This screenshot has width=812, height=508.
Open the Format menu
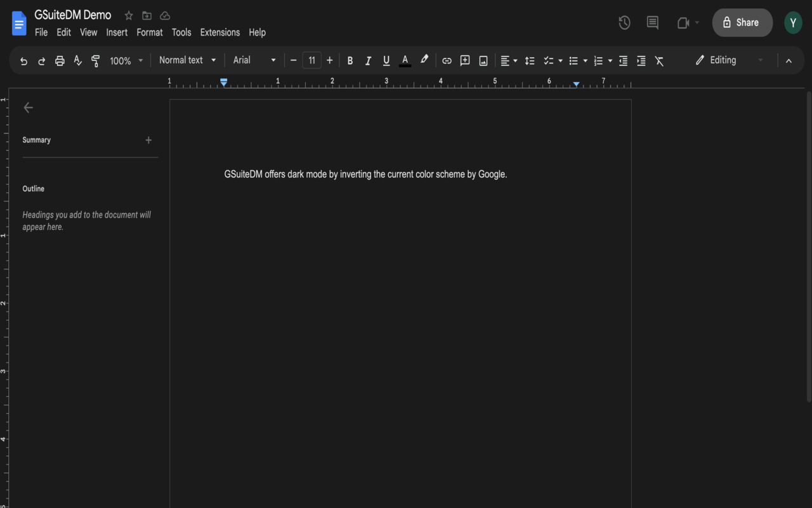tap(150, 32)
